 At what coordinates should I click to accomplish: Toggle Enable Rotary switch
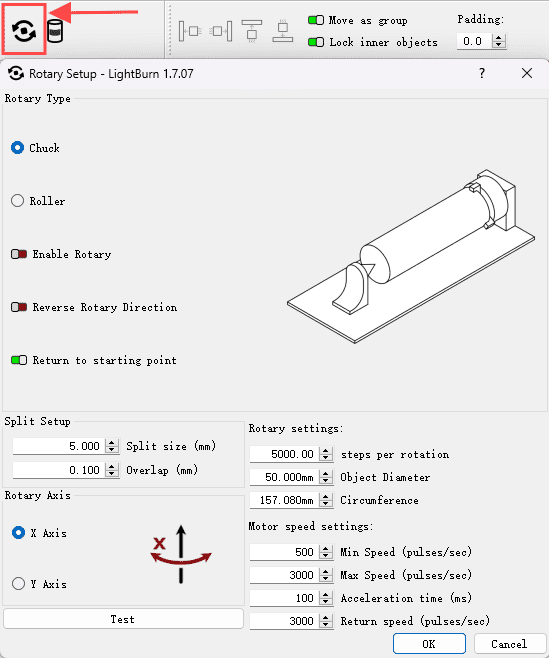pyautogui.click(x=19, y=254)
